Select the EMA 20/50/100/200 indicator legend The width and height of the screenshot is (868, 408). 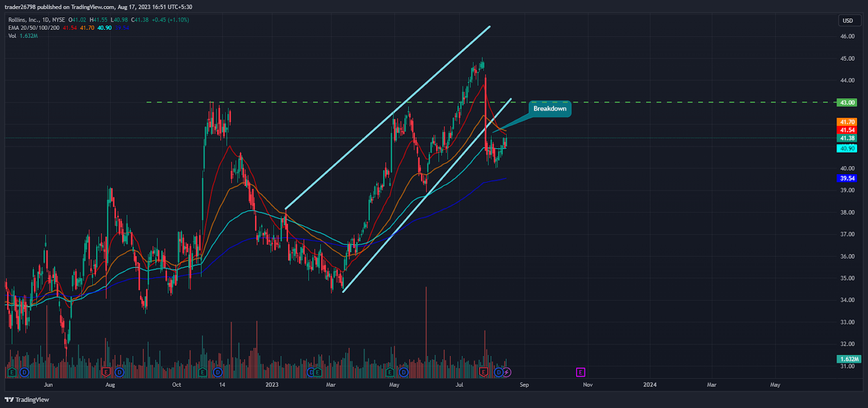tap(34, 28)
